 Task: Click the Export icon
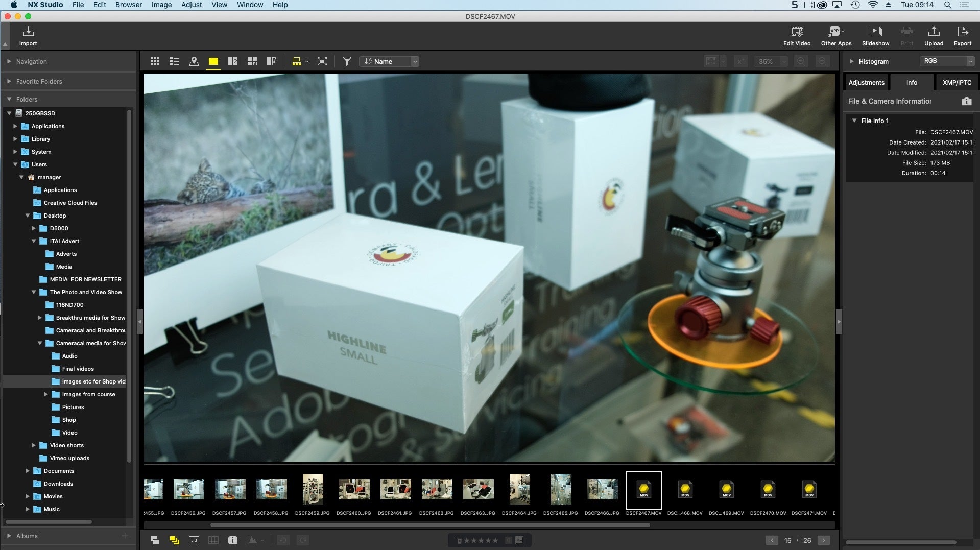(962, 36)
